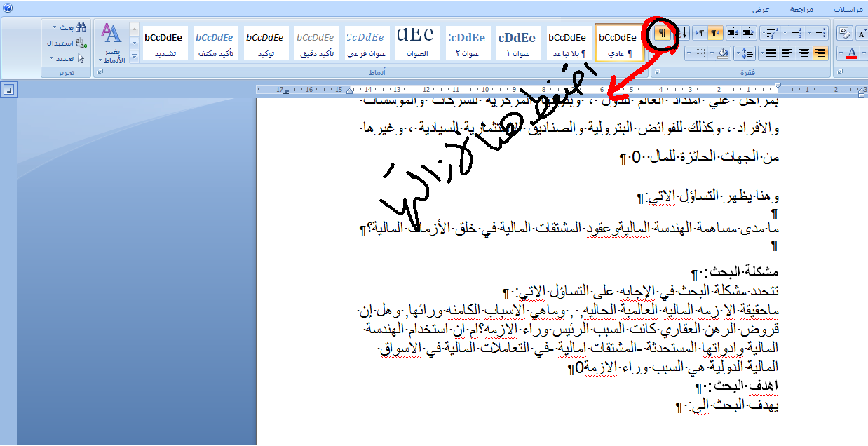
Task: Open the line spacing dropdown arrow
Action: 738,53
